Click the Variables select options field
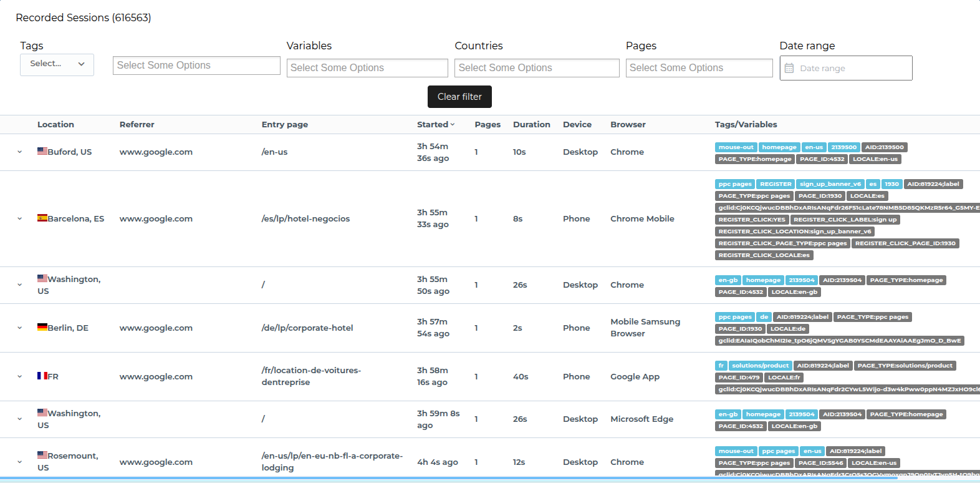Image resolution: width=980 pixels, height=483 pixels. (367, 68)
